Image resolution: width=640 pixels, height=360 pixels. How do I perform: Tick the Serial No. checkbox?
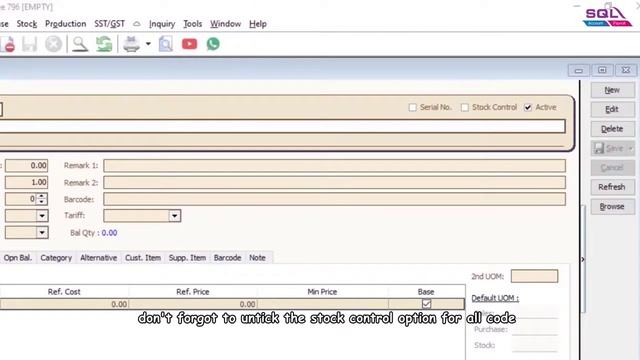(413, 107)
